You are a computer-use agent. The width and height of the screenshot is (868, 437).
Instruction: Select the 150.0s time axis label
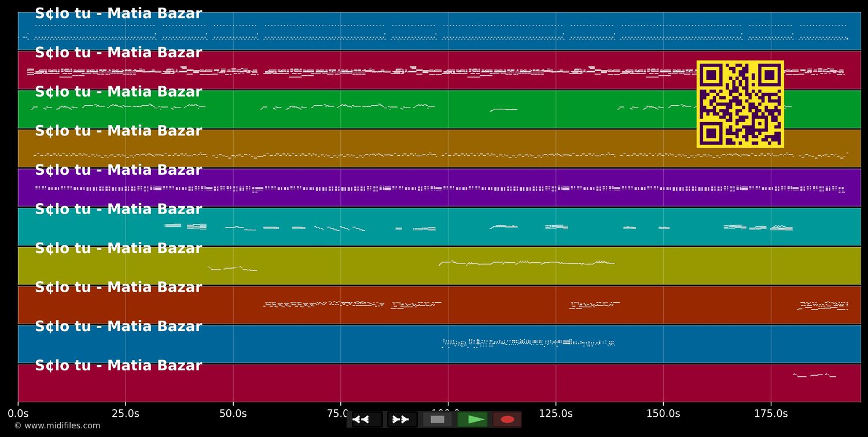[x=663, y=414]
